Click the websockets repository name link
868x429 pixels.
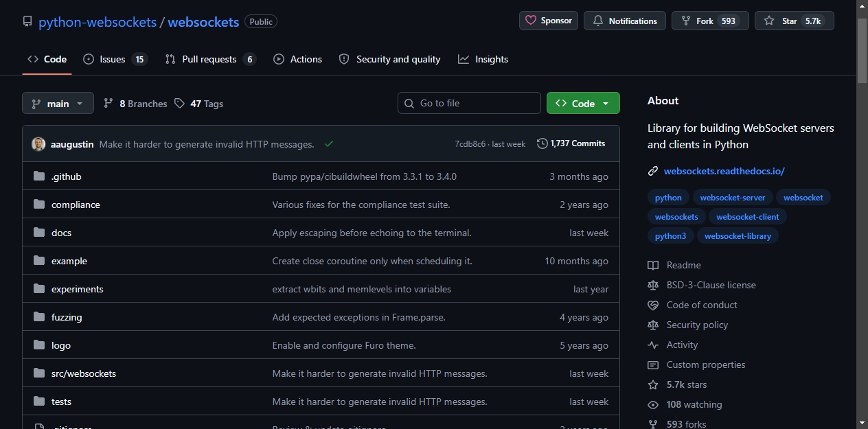(x=203, y=22)
